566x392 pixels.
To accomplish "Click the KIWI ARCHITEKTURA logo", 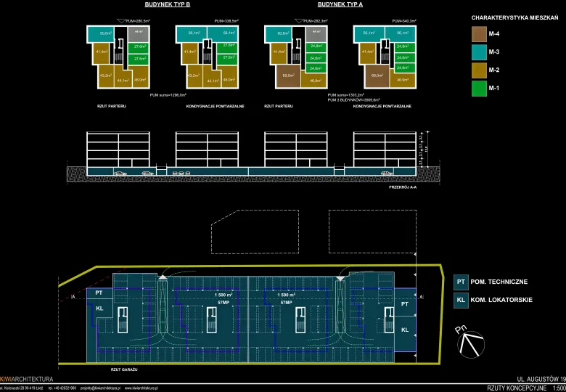I will pos(27,379).
